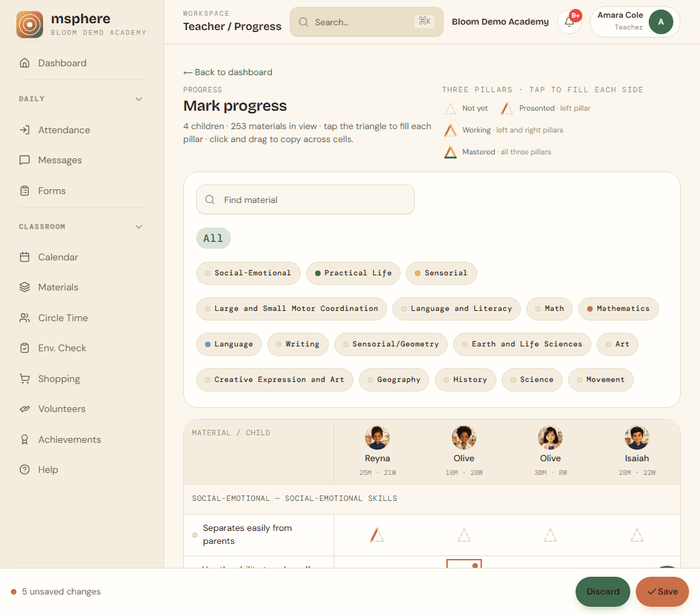Choose the Science filter chip
The image size is (700, 615).
tap(532, 380)
